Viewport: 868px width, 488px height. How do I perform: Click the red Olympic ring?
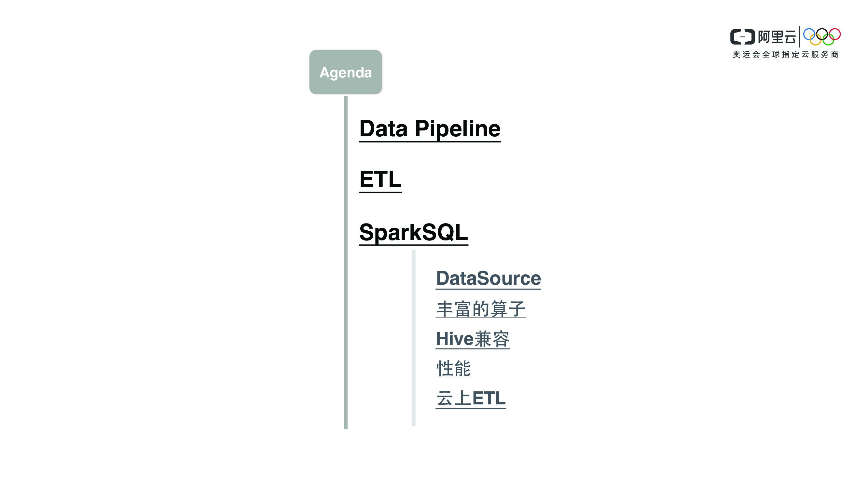click(x=835, y=34)
